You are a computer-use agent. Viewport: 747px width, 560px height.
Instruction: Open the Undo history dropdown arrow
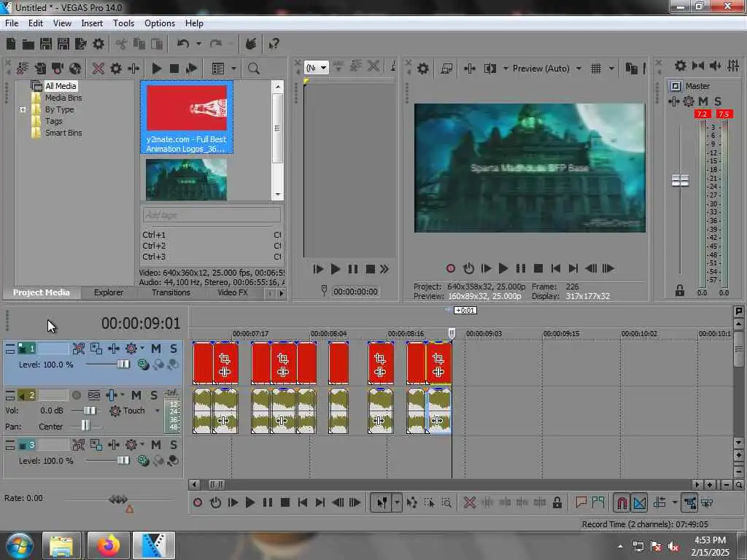tap(198, 44)
